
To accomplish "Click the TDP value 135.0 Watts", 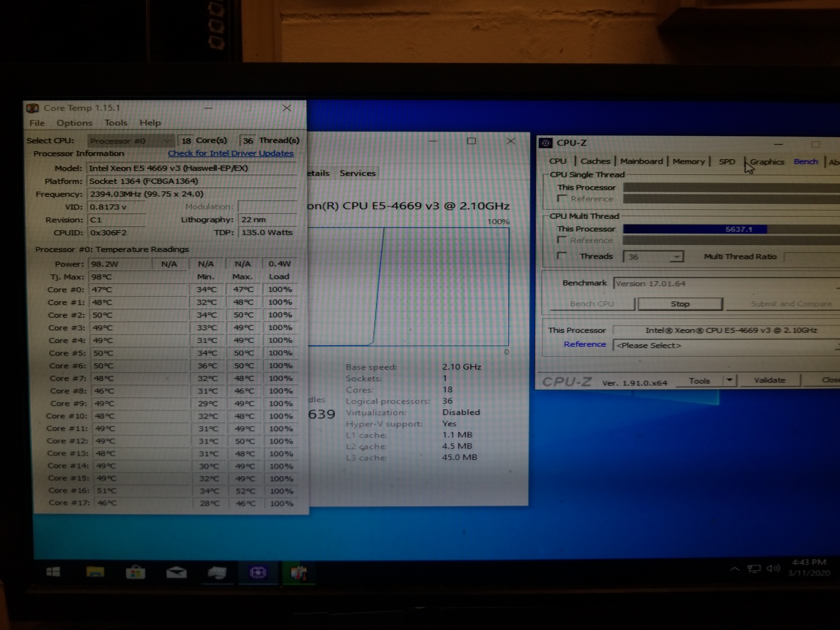I will [267, 232].
